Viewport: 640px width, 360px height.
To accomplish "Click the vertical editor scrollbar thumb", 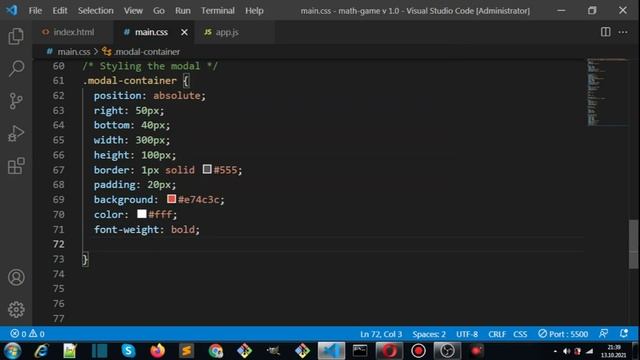I will [633, 244].
